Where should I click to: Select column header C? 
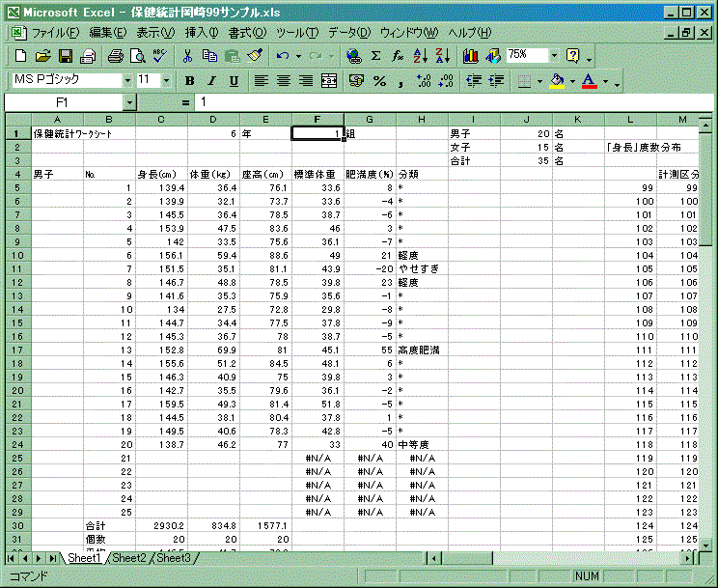point(161,120)
